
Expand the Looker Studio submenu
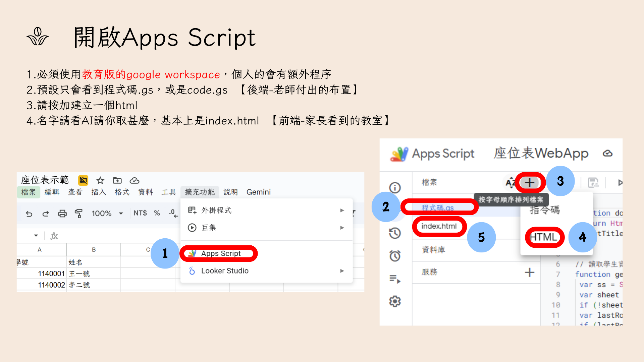click(266, 271)
